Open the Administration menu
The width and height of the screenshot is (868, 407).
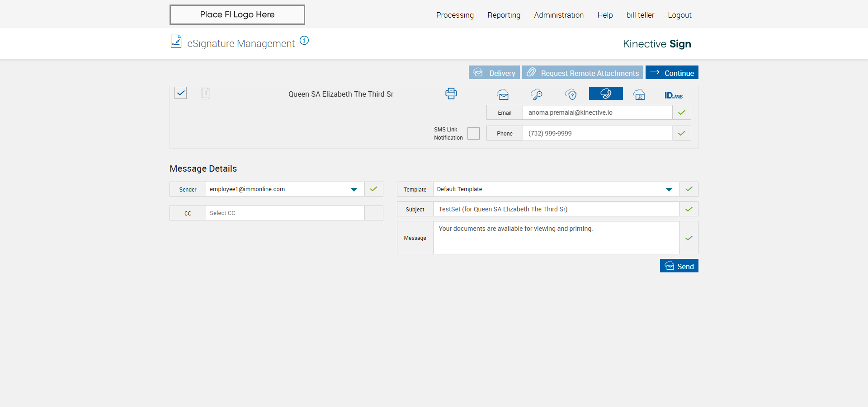(559, 15)
